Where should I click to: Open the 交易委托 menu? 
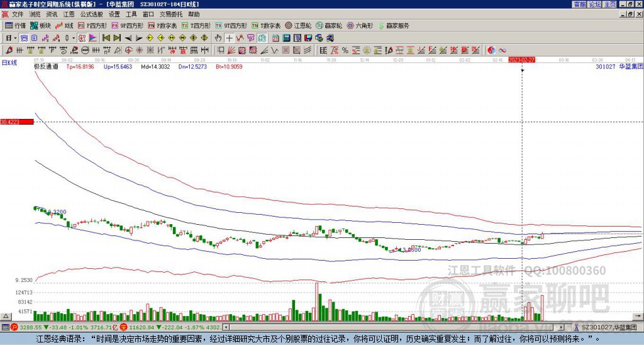[x=171, y=14]
